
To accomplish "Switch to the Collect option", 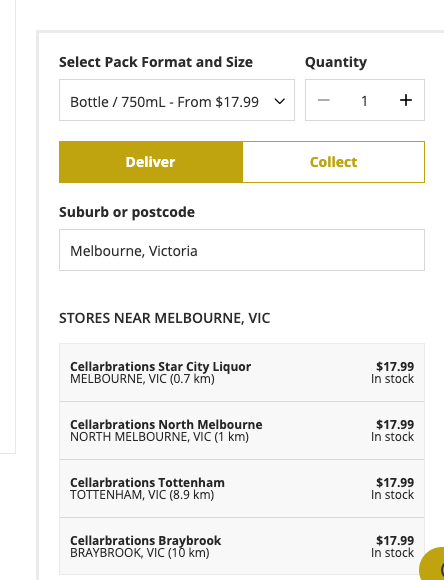I will [x=333, y=162].
